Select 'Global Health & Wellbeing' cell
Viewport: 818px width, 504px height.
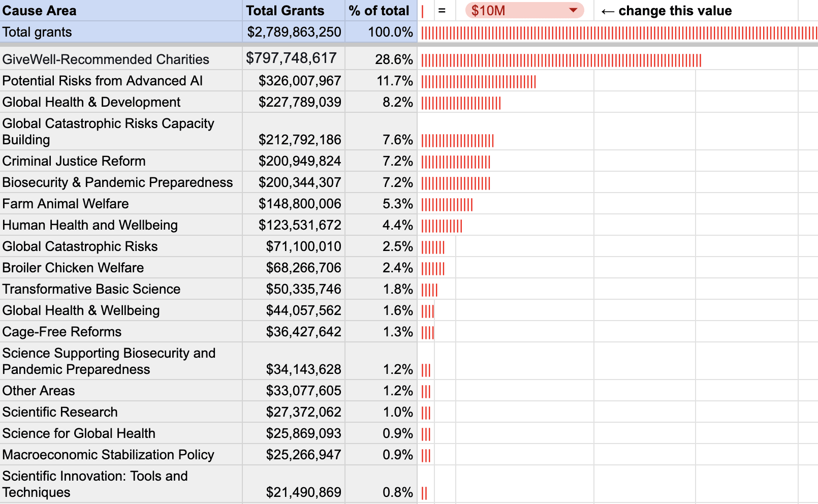[x=121, y=310]
